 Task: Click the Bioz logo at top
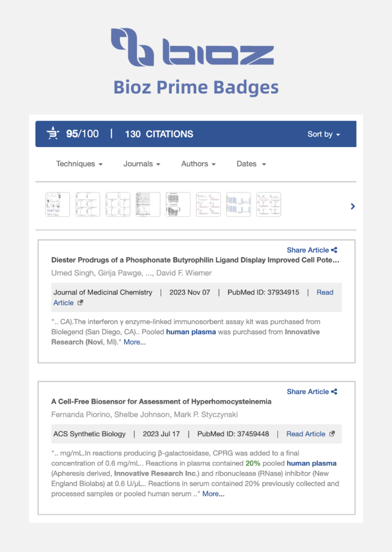[x=192, y=47]
